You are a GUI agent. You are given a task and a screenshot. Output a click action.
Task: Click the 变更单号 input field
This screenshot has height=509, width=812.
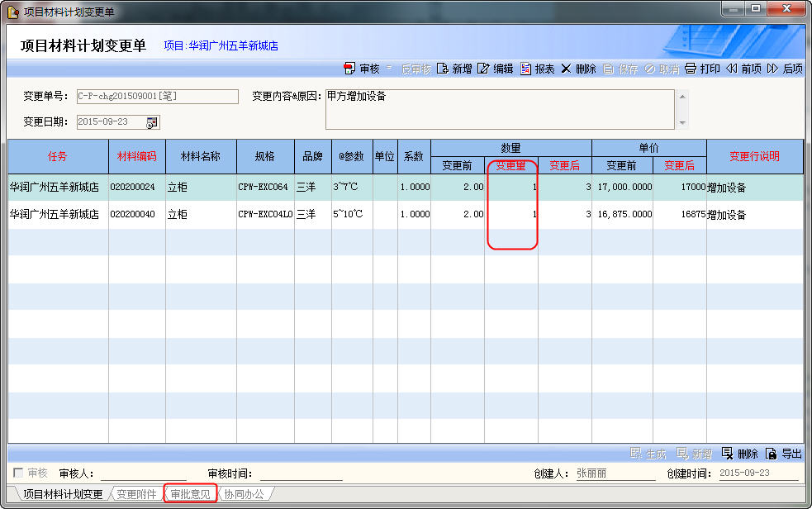point(157,96)
